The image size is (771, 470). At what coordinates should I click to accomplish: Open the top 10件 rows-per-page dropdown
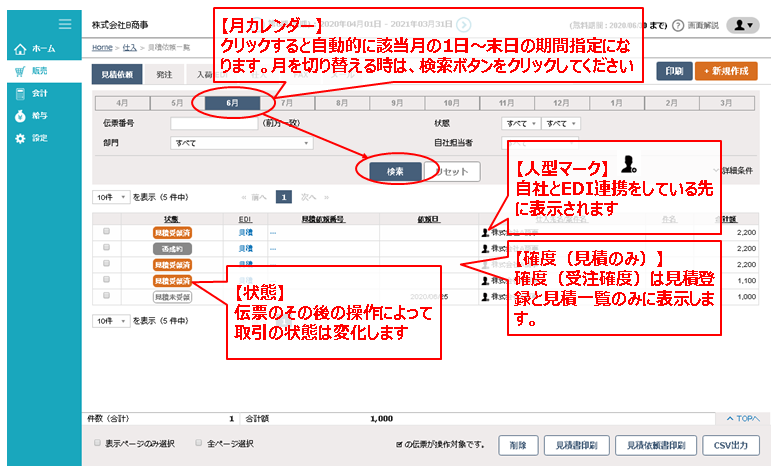[x=110, y=197]
